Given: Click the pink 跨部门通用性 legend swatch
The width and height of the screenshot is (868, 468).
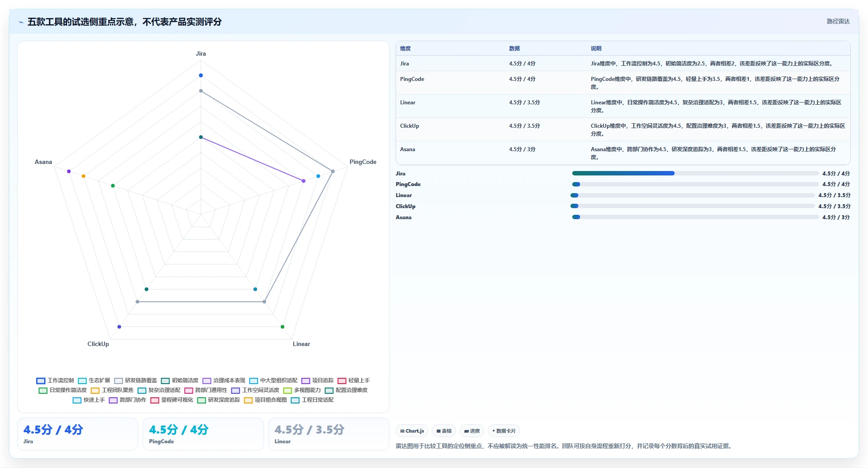Looking at the screenshot, I should click(x=189, y=390).
